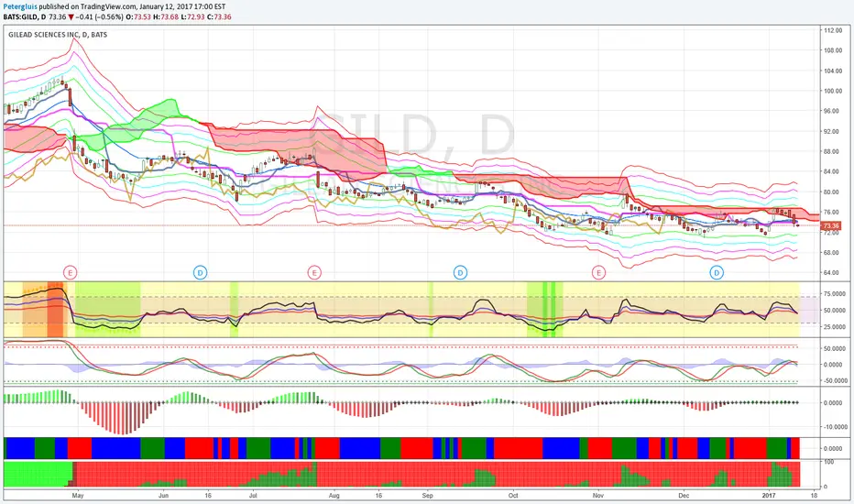Click the 112.00 price axis label
The image size is (854, 504).
click(x=833, y=30)
